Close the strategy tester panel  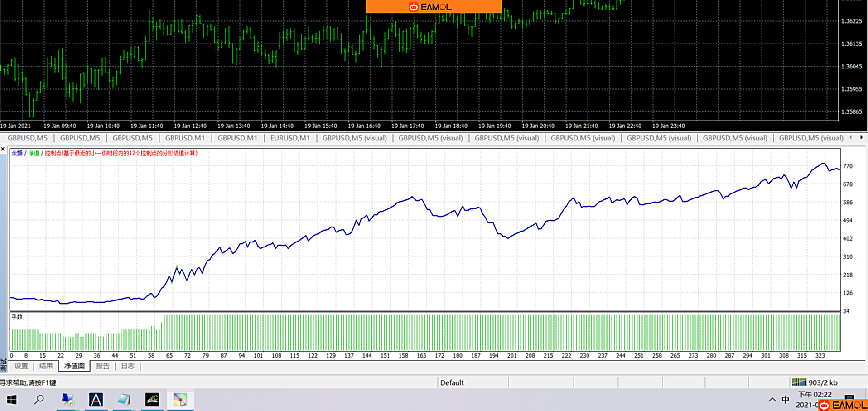tap(3, 149)
